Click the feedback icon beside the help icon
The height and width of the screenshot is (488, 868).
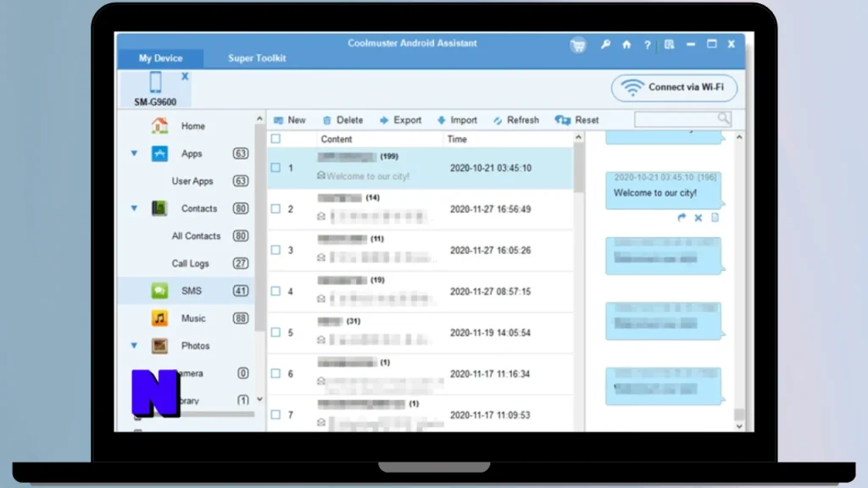(x=670, y=44)
